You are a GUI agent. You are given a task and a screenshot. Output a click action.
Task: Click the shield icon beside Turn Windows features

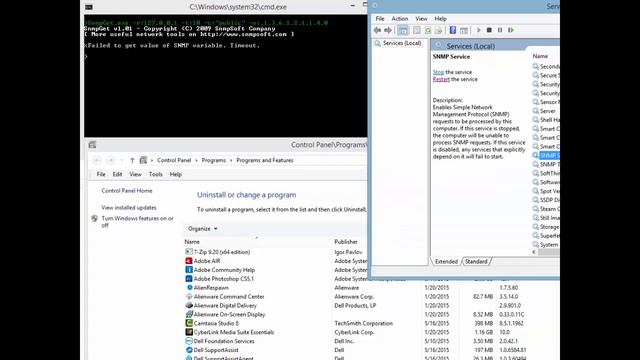[95, 219]
